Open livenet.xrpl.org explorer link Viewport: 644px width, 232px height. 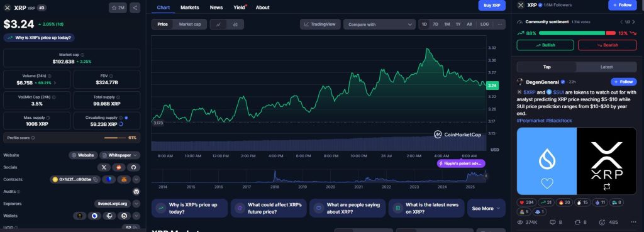pyautogui.click(x=113, y=204)
